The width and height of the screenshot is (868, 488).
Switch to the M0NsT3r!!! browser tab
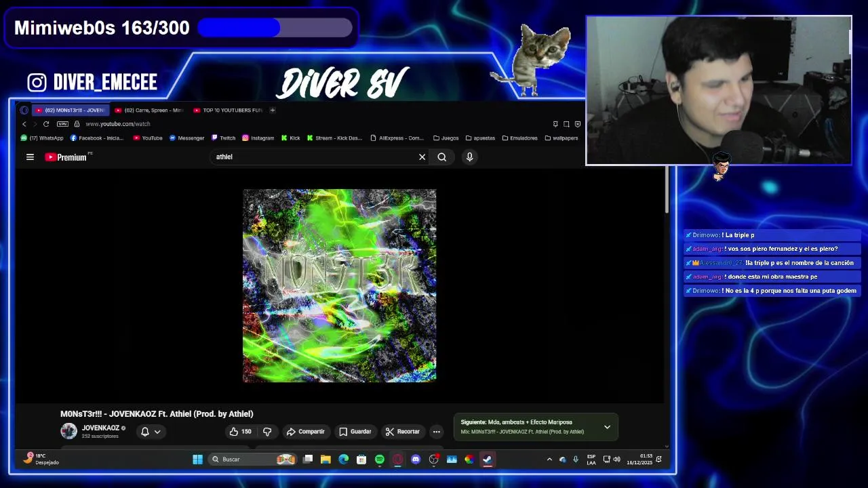(71, 110)
